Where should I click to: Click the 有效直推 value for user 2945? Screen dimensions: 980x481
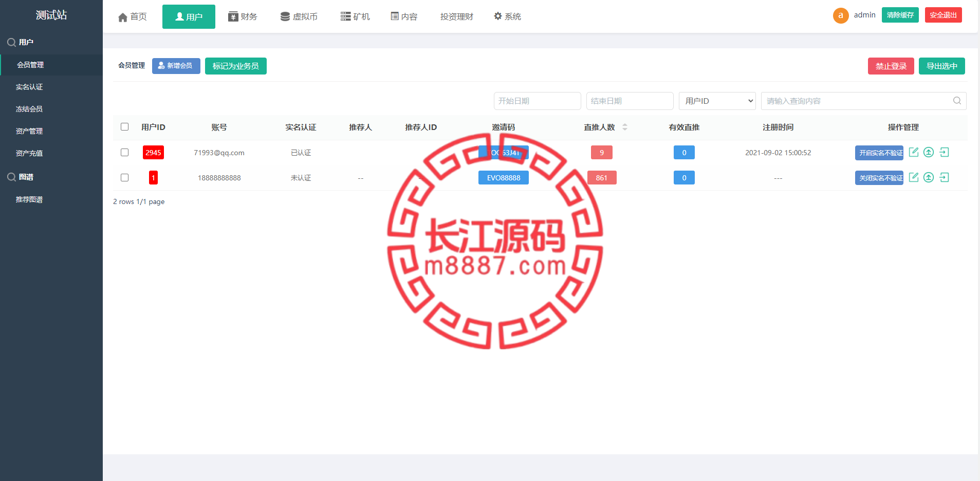[x=684, y=153]
